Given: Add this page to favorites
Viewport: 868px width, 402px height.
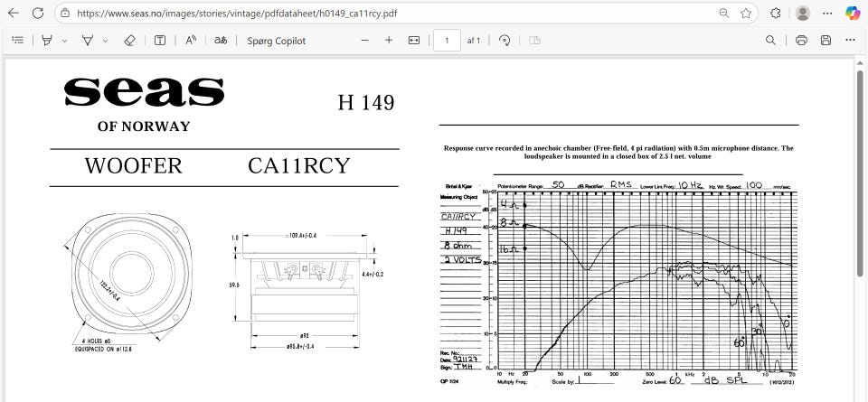Looking at the screenshot, I should click(x=746, y=14).
